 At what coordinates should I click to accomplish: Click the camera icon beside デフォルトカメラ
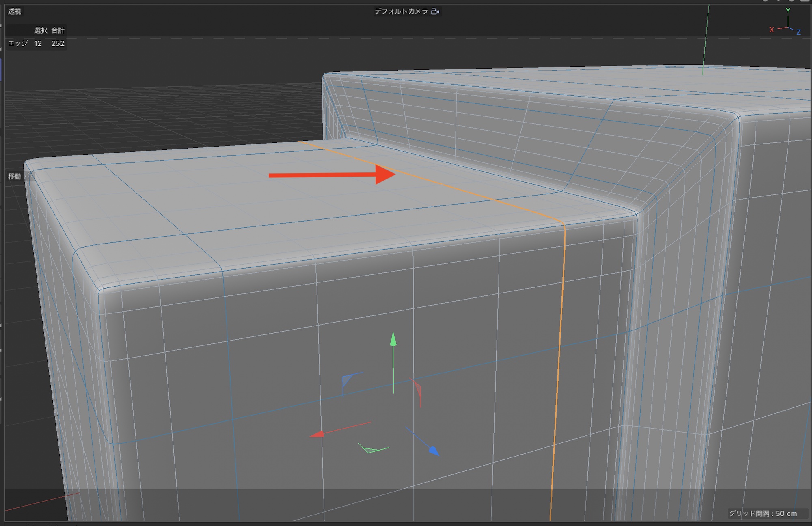pos(435,11)
